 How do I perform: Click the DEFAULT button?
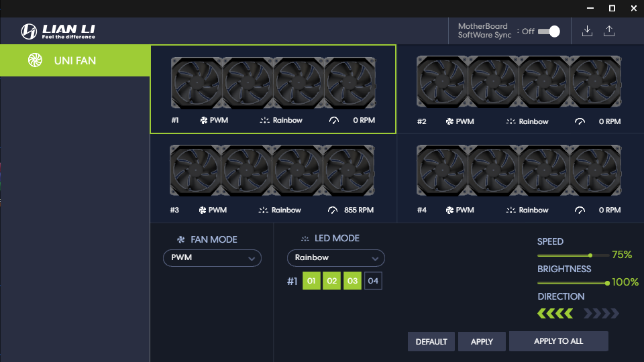coord(431,341)
